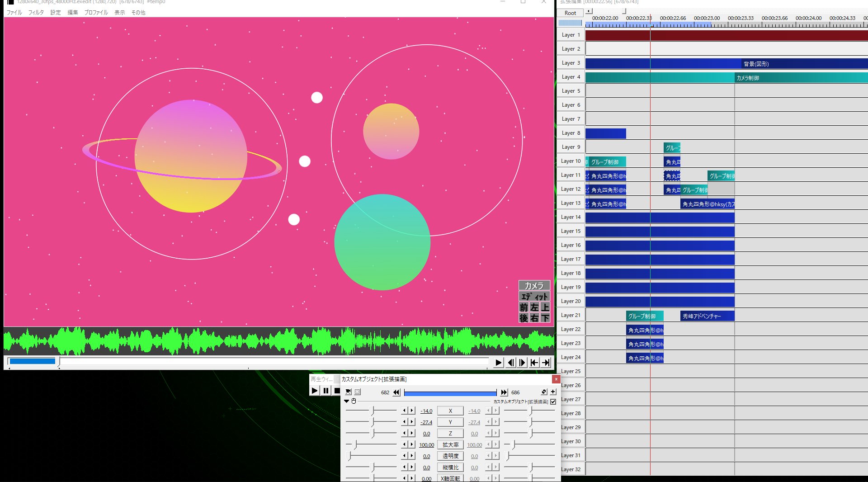Open the プロファイル menu
The width and height of the screenshot is (868, 482).
(x=96, y=13)
